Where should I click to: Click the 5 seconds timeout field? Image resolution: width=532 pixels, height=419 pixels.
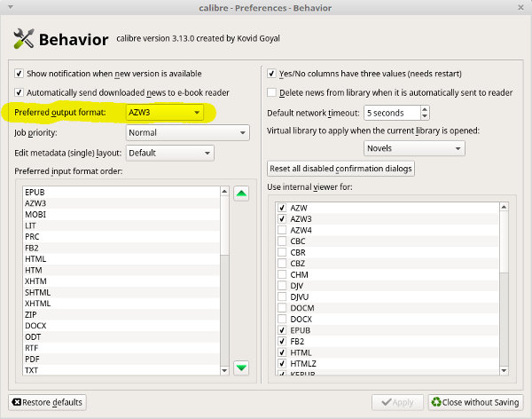(x=392, y=113)
